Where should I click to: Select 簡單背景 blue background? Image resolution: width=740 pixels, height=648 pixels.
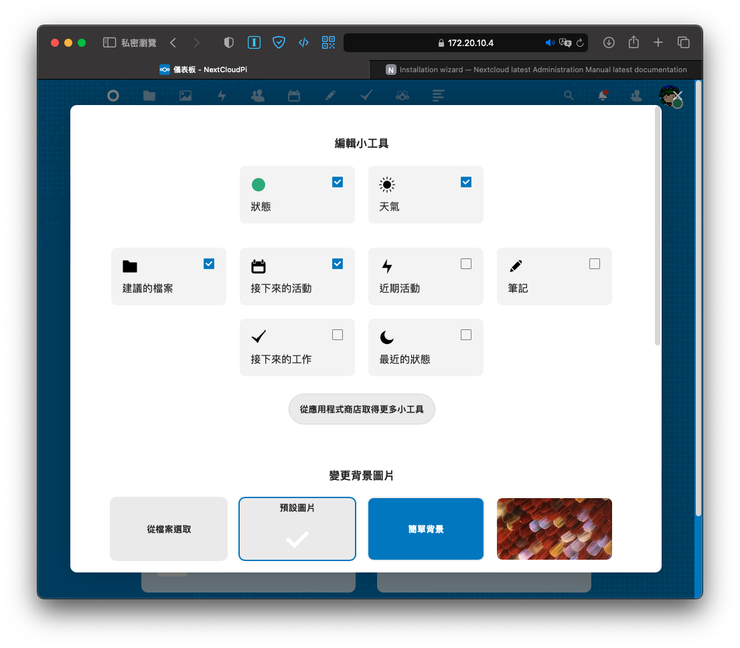426,529
